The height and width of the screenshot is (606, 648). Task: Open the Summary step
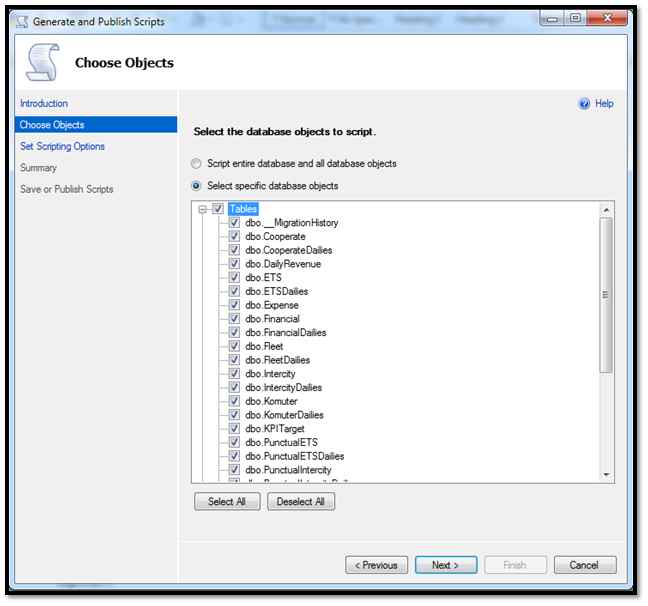pyautogui.click(x=38, y=168)
